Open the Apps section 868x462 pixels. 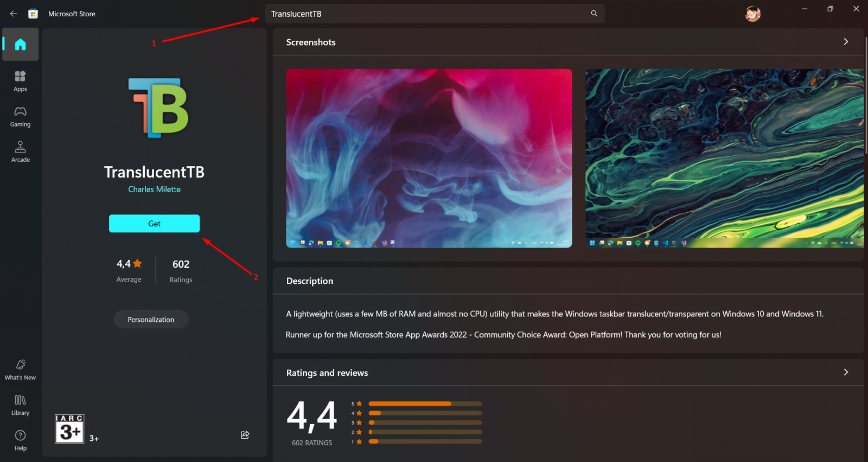(20, 81)
